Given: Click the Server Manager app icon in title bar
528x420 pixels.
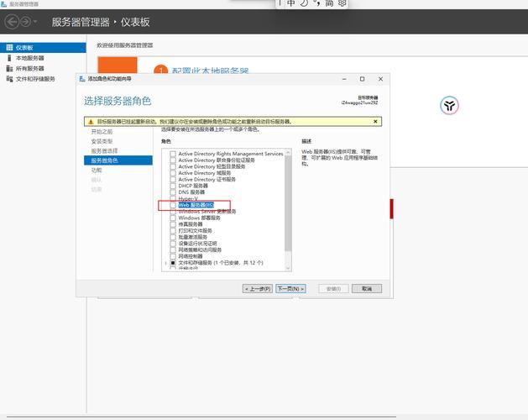Looking at the screenshot, I should coord(3,4).
